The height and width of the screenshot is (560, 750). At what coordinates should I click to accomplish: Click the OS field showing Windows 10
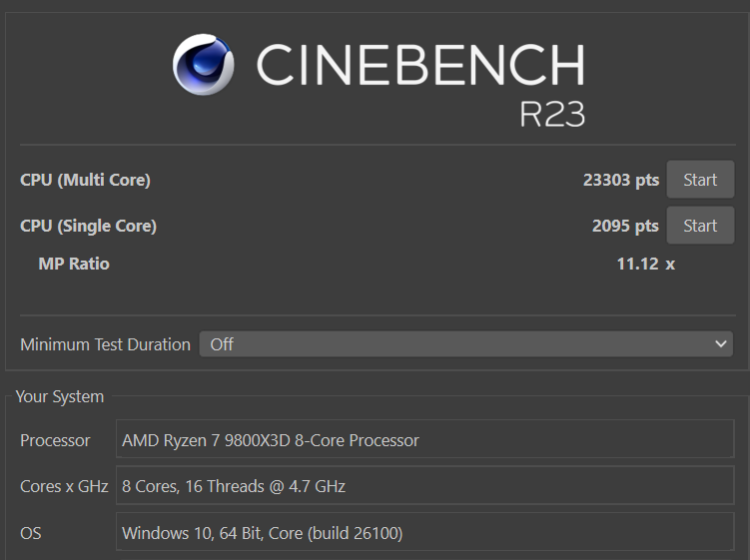[x=424, y=532]
